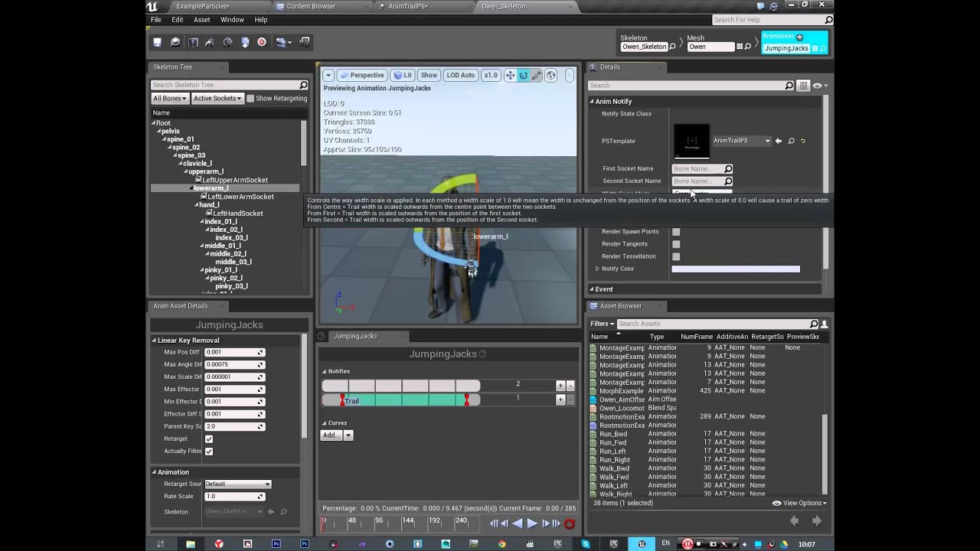Select the LeftHandSocket tree item
This screenshot has height=551, width=980.
coord(237,214)
